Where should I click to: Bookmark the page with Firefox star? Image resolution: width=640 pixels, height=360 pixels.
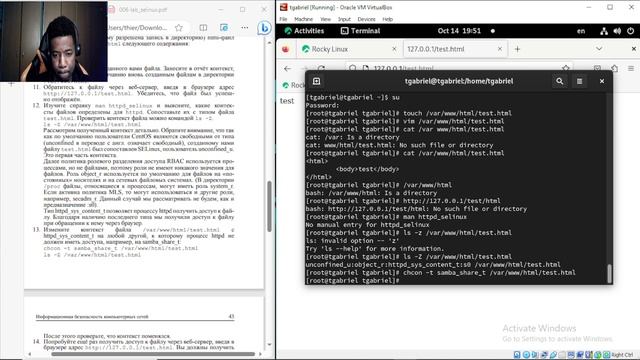pyautogui.click(x=566, y=68)
